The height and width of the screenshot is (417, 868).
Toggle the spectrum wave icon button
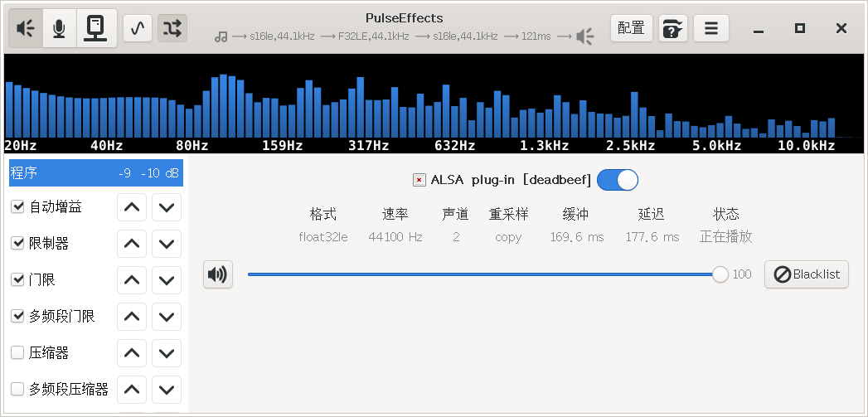[138, 28]
